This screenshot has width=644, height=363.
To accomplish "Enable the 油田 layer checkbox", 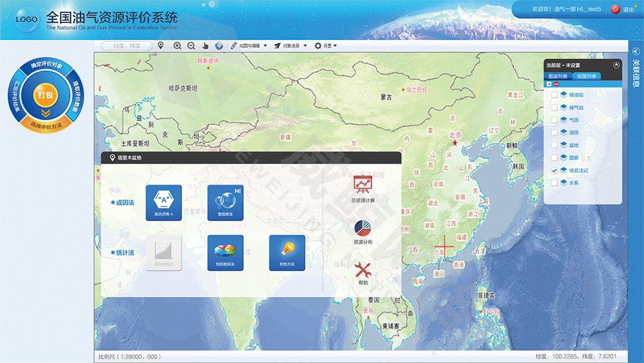I will click(x=554, y=133).
